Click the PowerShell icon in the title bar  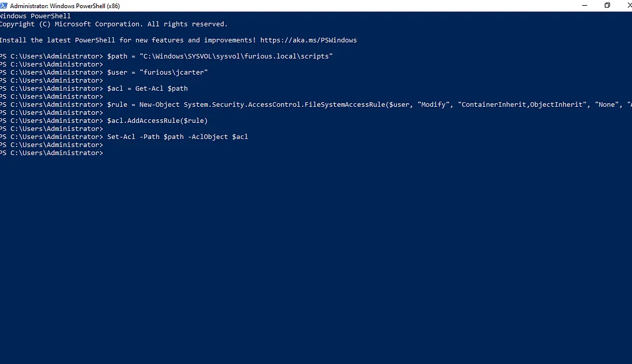5,5
